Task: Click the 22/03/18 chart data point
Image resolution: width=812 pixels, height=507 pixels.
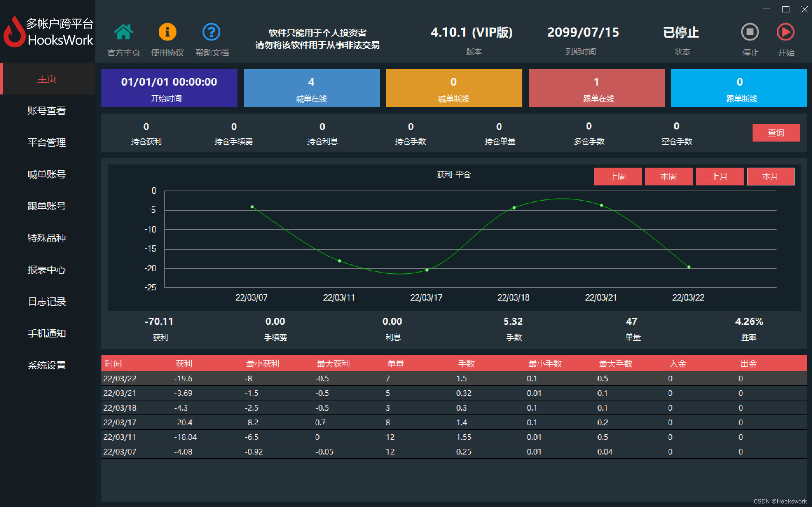Action: point(514,208)
